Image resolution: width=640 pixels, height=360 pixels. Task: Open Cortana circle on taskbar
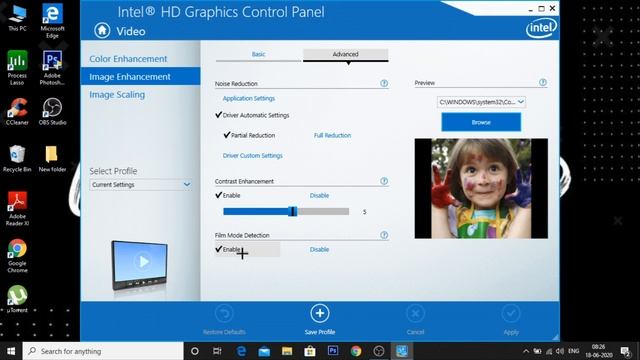pos(195,351)
